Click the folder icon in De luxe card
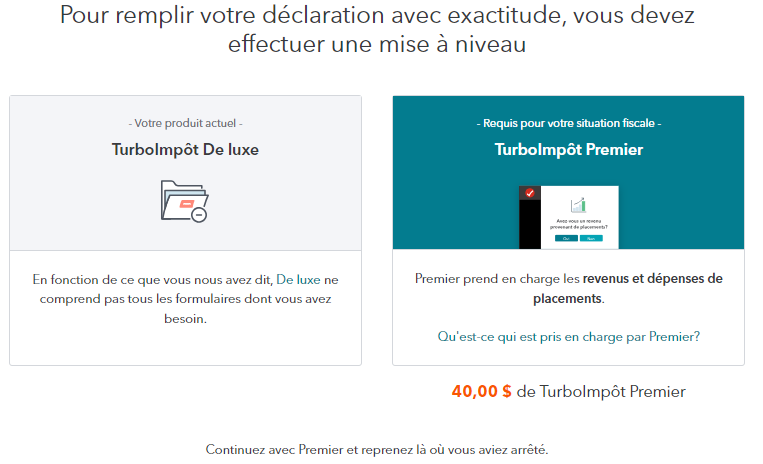 coord(182,199)
